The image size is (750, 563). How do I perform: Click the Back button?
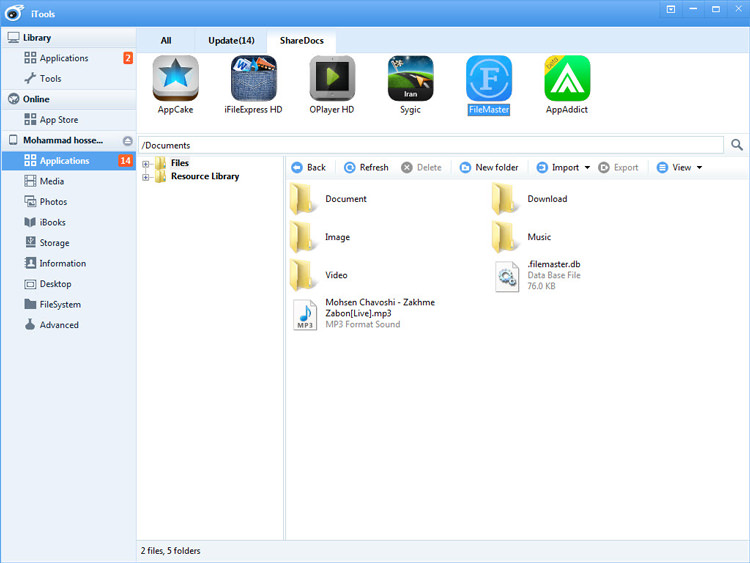pos(308,168)
